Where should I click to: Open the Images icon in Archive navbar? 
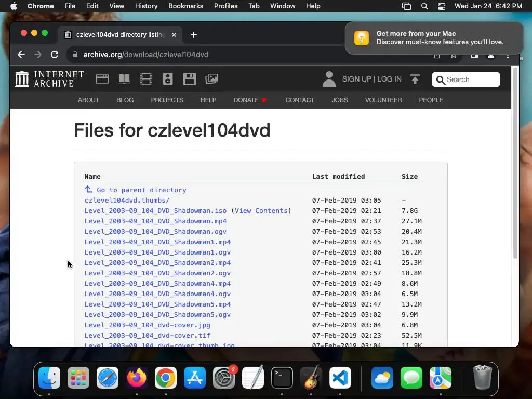pyautogui.click(x=211, y=79)
